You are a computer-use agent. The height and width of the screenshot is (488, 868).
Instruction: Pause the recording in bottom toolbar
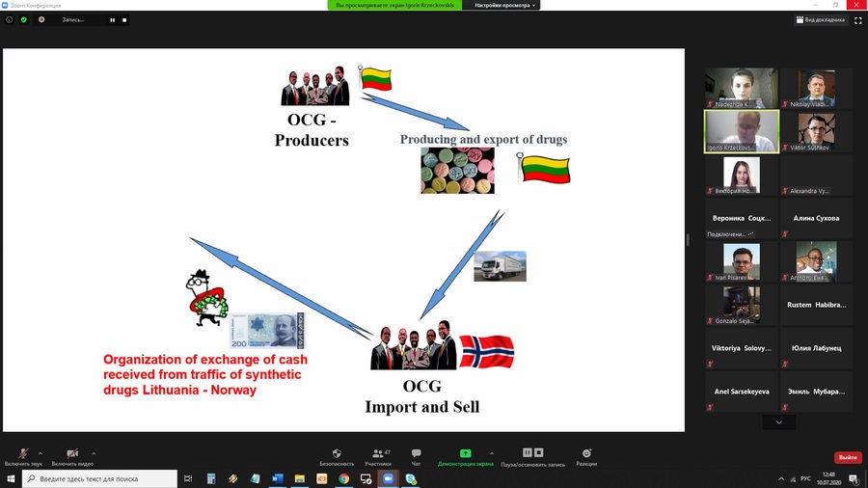[x=528, y=452]
